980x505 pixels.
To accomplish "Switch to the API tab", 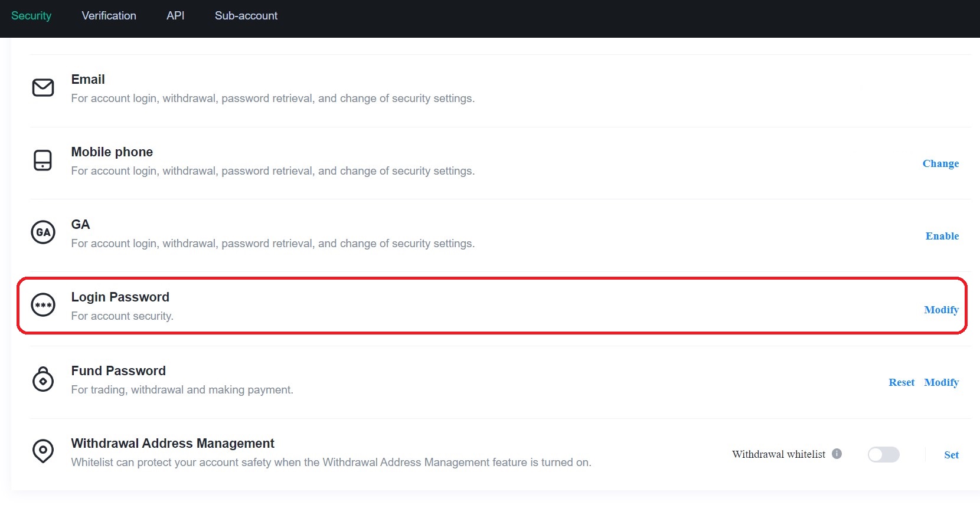I will tap(175, 16).
